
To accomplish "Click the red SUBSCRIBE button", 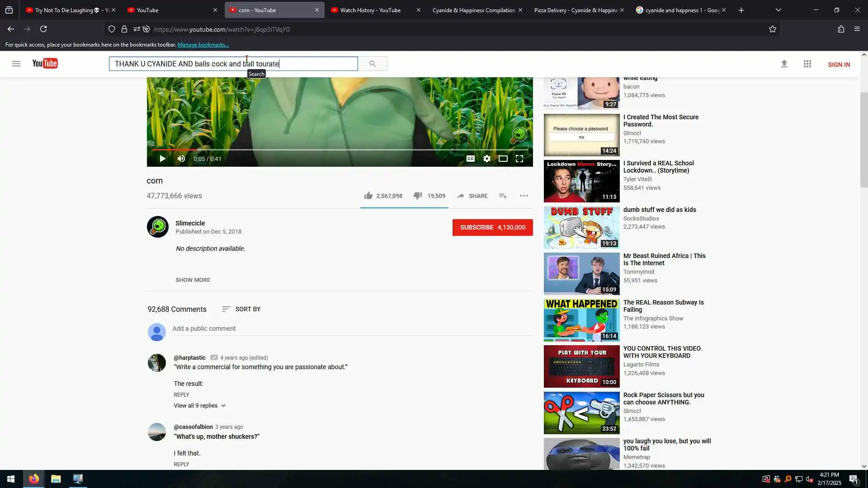I will [x=492, y=227].
